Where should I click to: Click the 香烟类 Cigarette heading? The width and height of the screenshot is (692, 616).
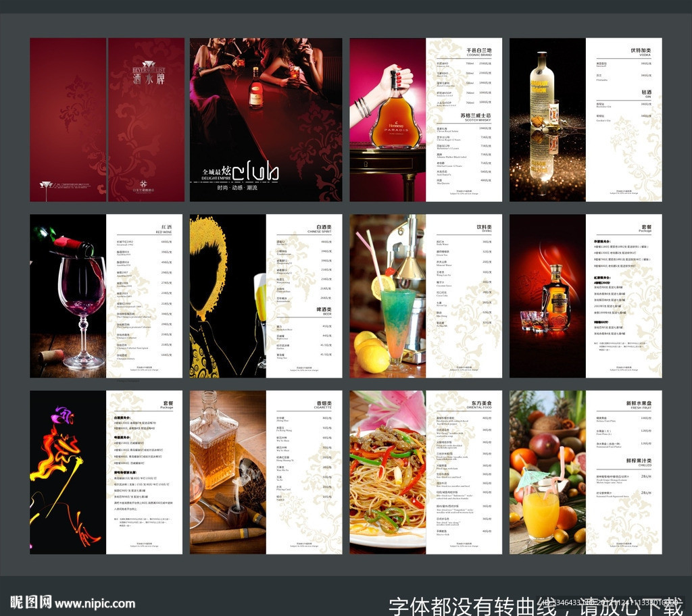coord(323,405)
